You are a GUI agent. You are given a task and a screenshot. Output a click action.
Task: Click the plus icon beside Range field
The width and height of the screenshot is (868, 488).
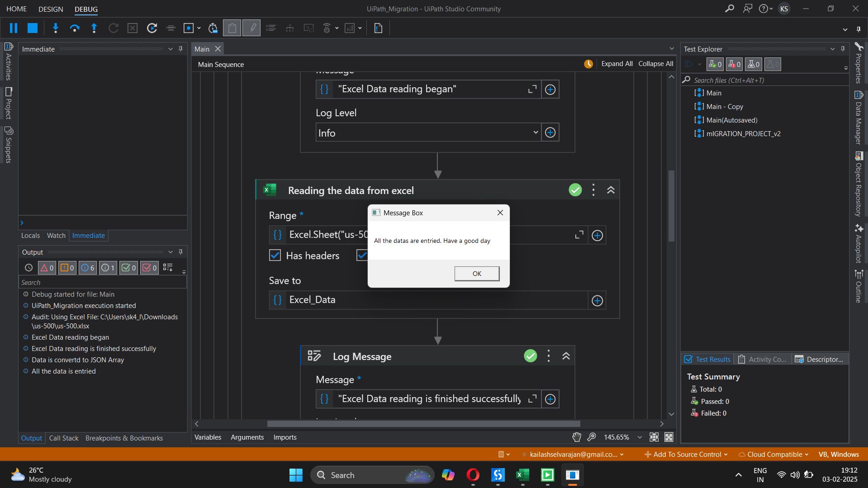tap(597, 235)
